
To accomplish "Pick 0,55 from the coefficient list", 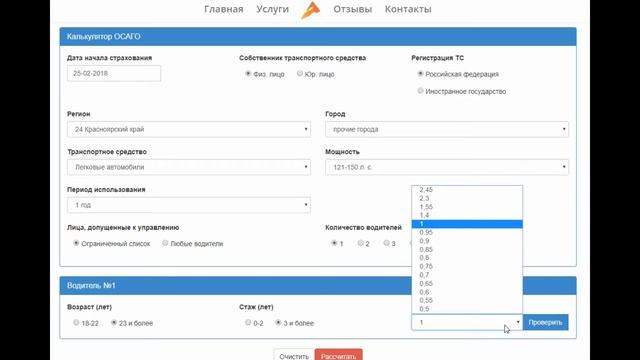I will coord(467,300).
